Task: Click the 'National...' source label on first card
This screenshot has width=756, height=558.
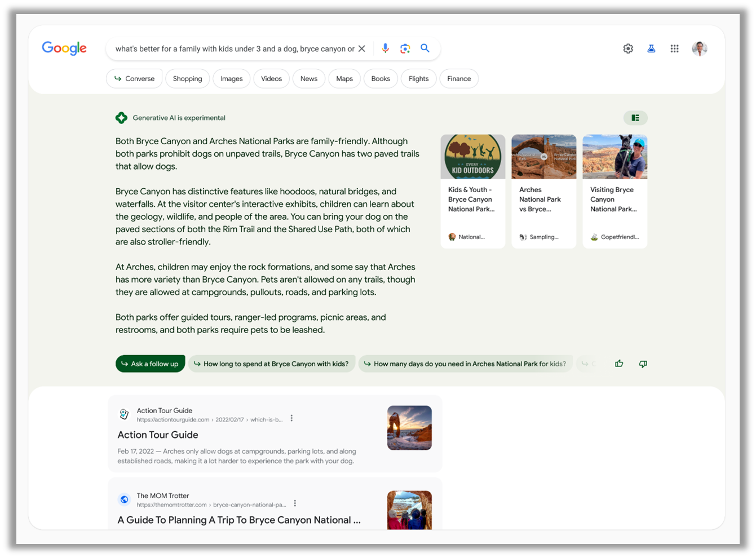Action: (x=471, y=237)
